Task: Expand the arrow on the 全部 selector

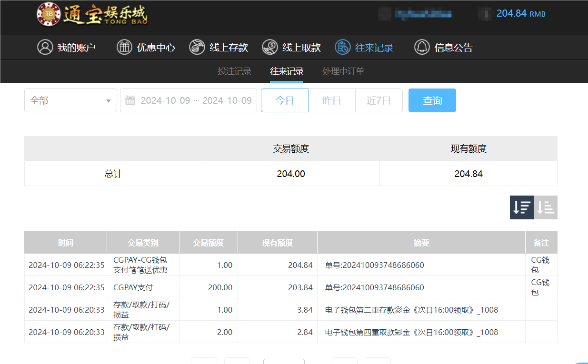Action: [109, 100]
